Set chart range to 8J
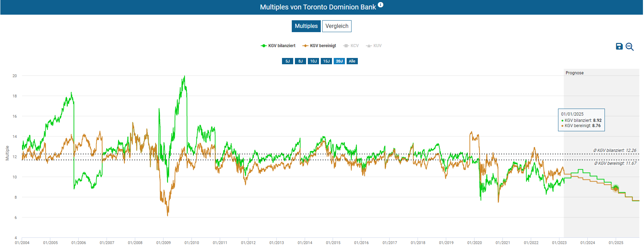Screen dimensions: 644x250 point(300,61)
